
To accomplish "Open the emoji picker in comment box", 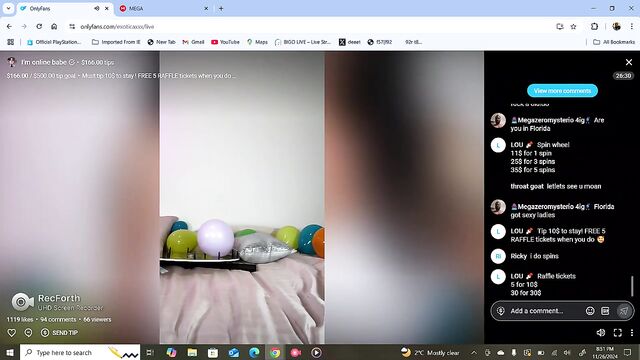I will coord(590,311).
